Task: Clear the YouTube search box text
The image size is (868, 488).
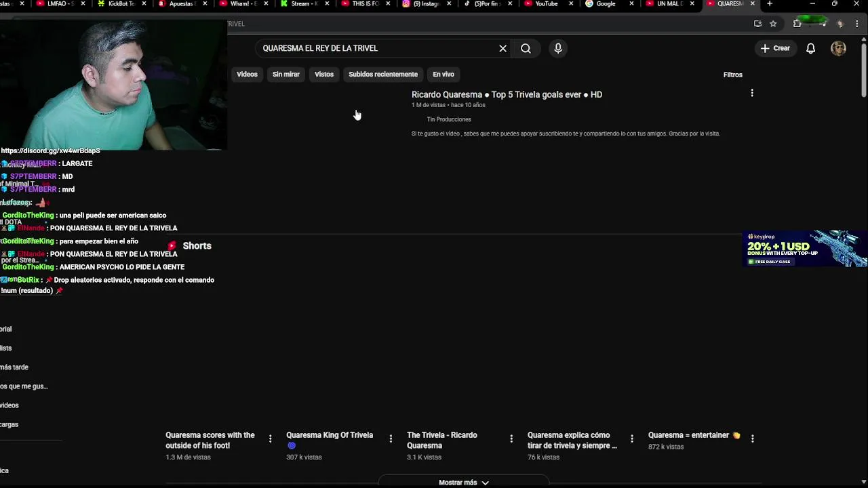Action: (x=502, y=48)
